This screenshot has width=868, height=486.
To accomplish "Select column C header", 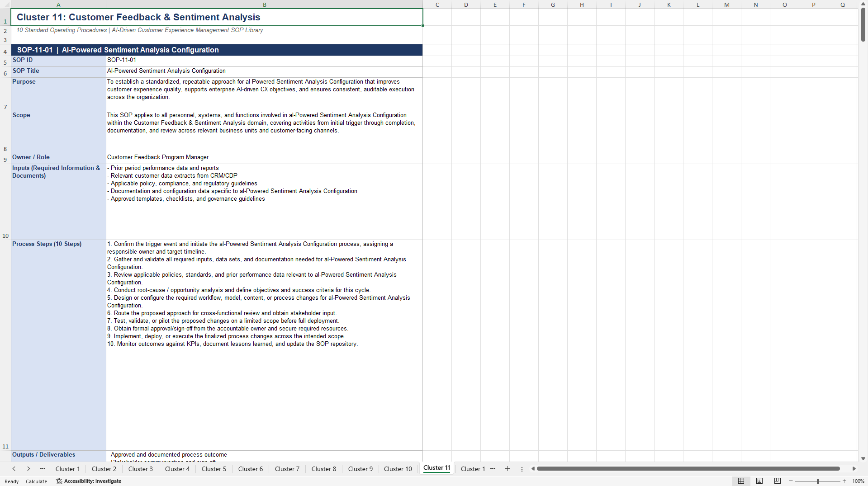I will [437, 5].
